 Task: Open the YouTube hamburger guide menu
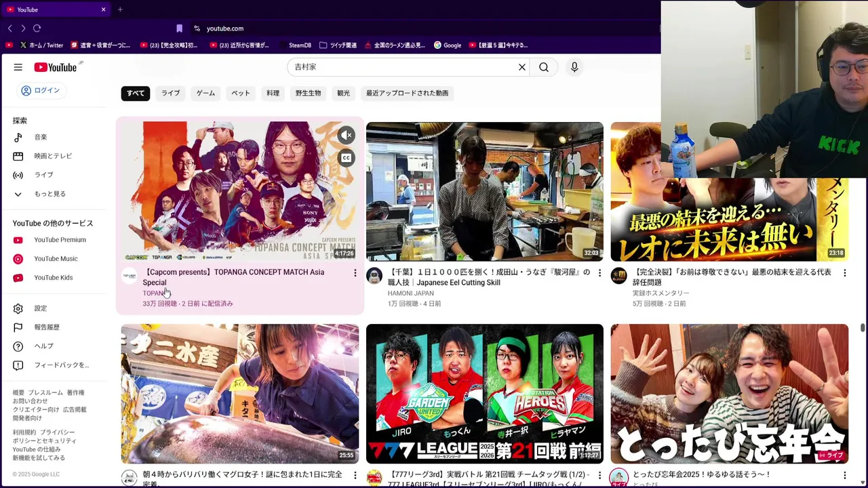(18, 67)
